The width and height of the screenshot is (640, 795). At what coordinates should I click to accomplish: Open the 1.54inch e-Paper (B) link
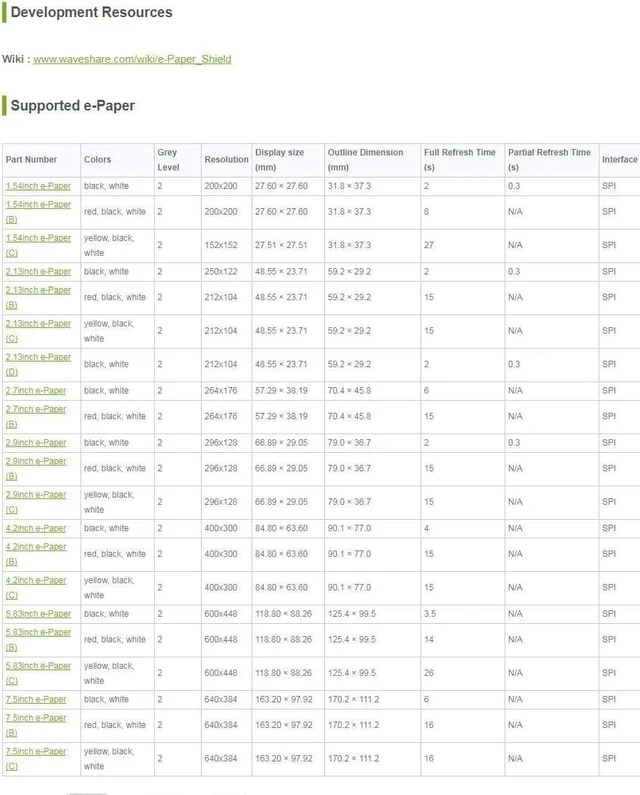[38, 212]
